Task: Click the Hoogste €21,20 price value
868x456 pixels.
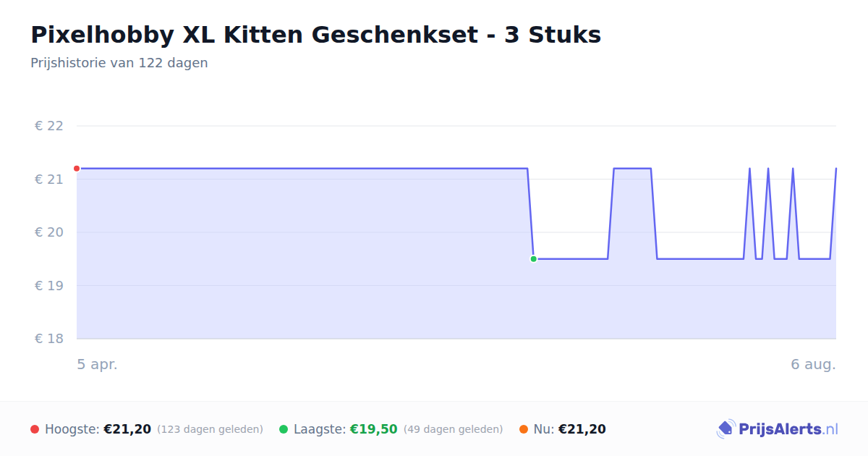Action: (127, 429)
